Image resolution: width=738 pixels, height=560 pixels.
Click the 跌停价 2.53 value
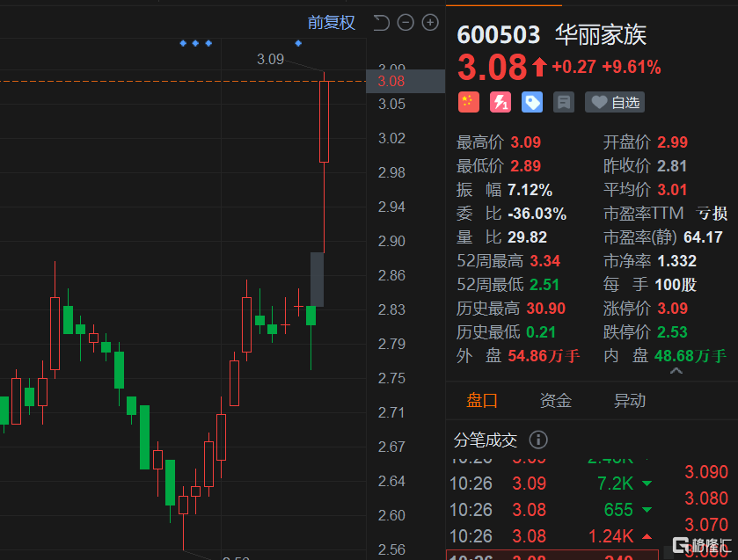(x=672, y=332)
